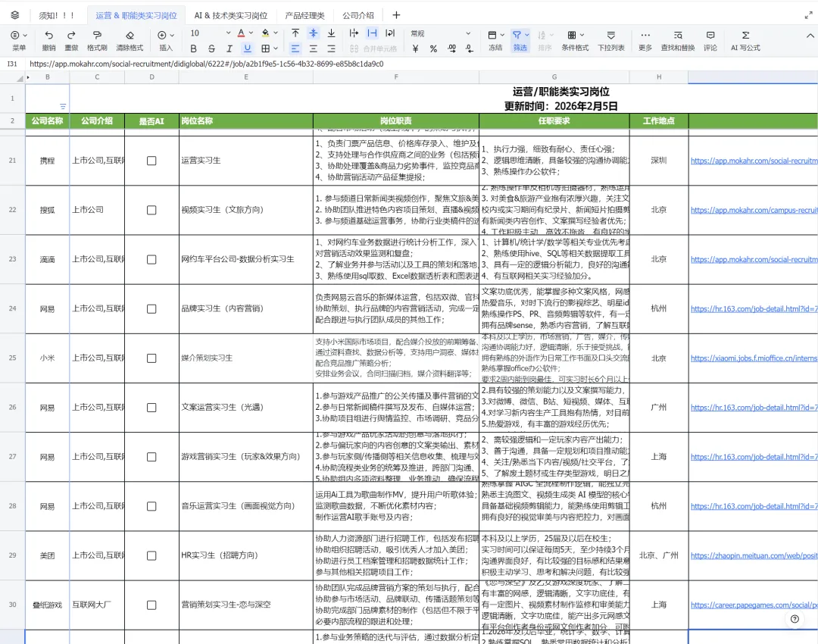Open the 菜单 menu dropdown

19,40
